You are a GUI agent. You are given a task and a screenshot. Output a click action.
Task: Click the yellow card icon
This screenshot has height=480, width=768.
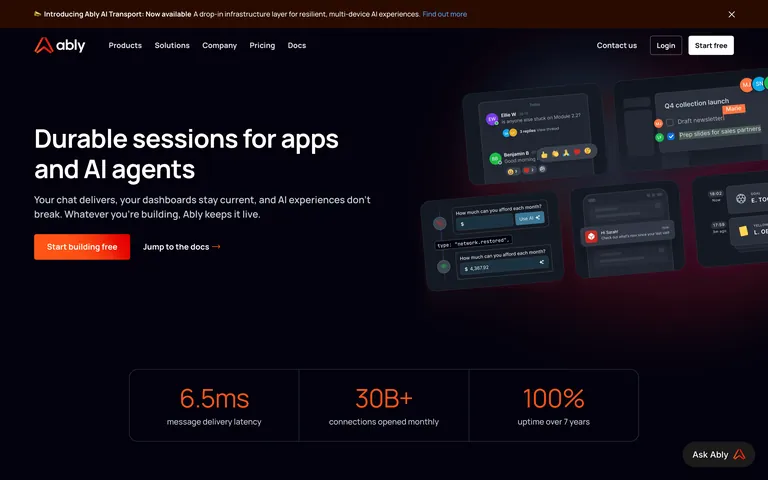(x=743, y=231)
